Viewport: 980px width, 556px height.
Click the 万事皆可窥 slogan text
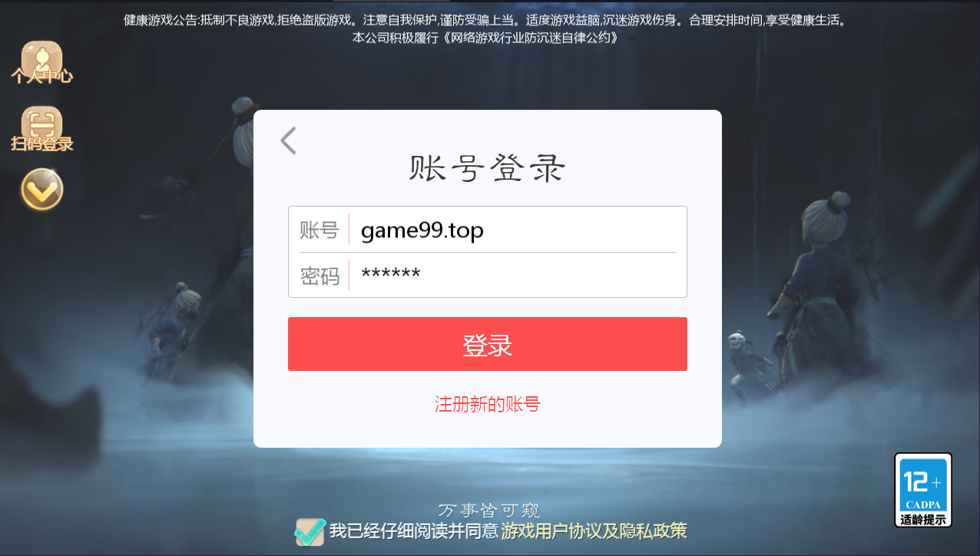tap(488, 509)
